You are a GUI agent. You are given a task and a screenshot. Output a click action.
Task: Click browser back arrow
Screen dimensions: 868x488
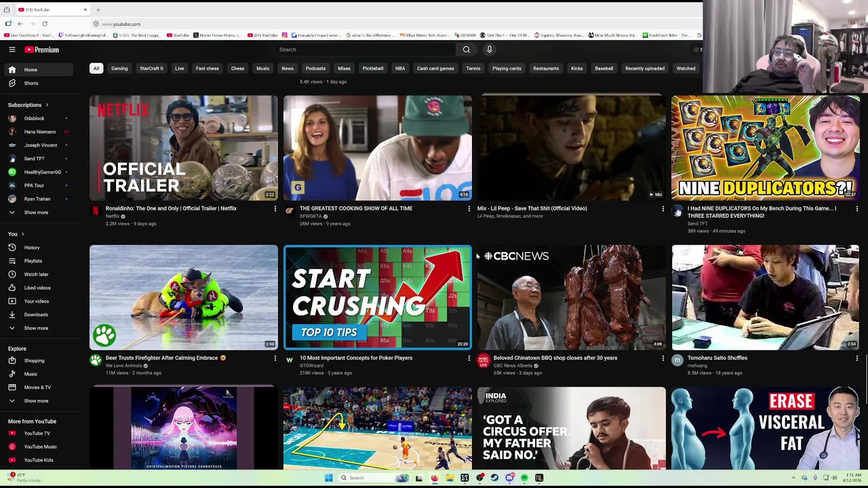20,24
